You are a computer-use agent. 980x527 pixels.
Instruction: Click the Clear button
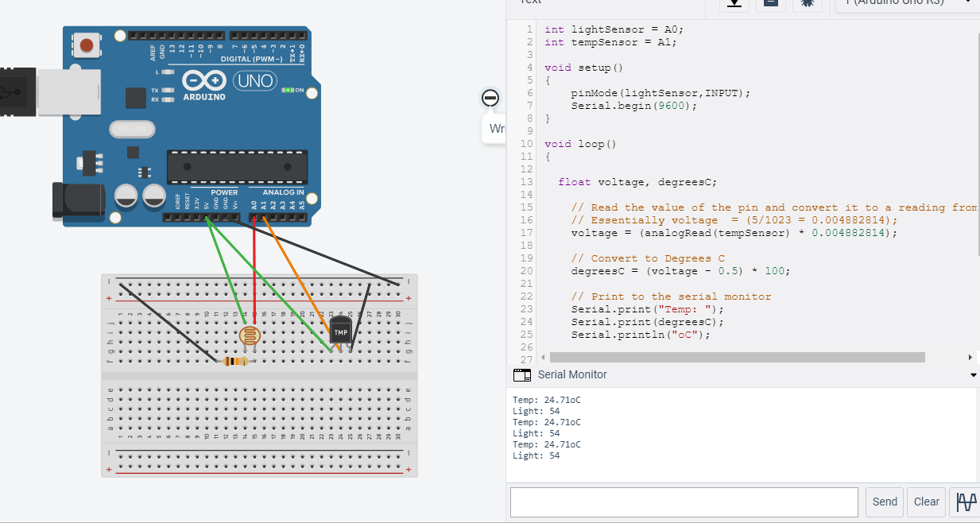pos(925,502)
